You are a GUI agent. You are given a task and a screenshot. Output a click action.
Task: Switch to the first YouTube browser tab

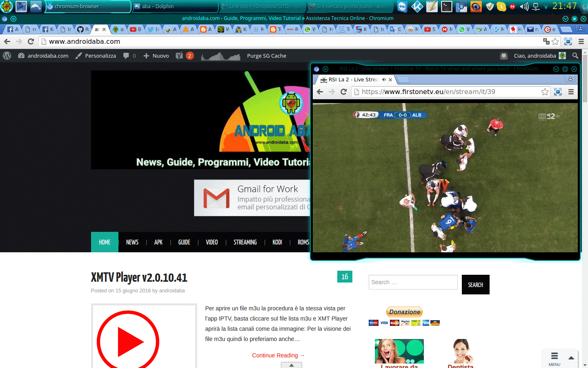point(135,29)
